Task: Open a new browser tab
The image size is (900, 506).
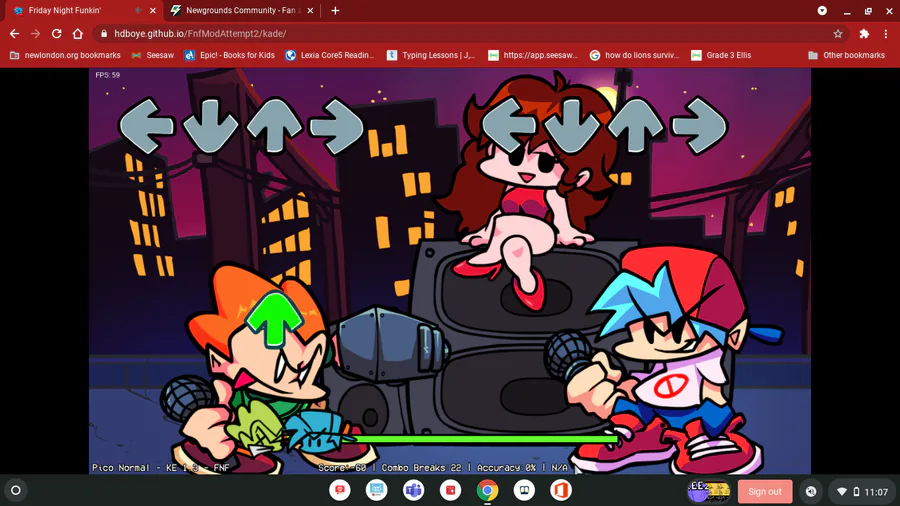Action: tap(335, 10)
